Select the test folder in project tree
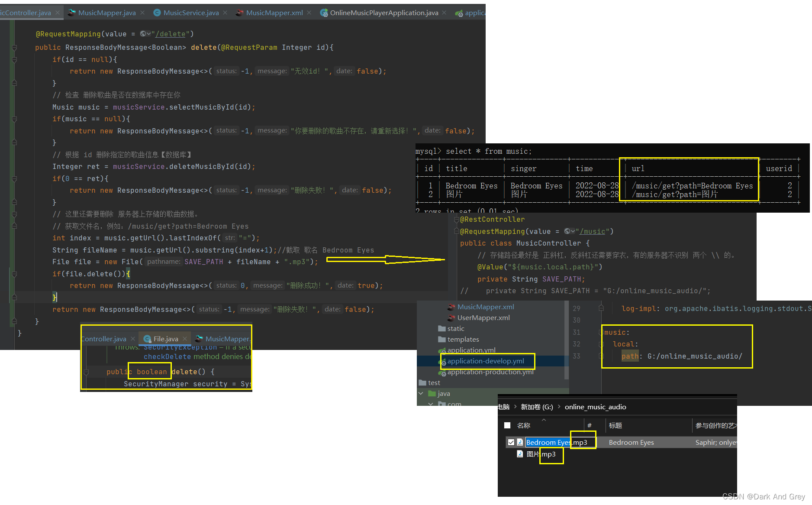 click(434, 382)
